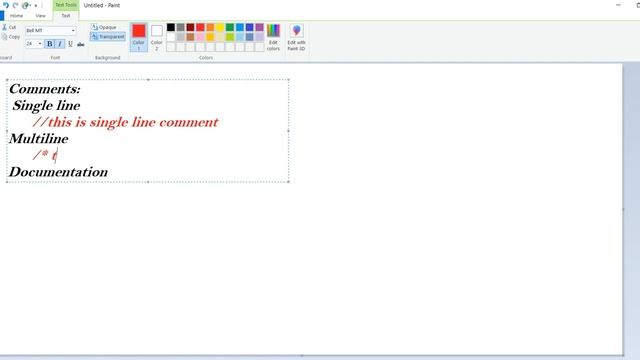Pick the green color swatch
The height and width of the screenshot is (360, 640).
coord(230,27)
